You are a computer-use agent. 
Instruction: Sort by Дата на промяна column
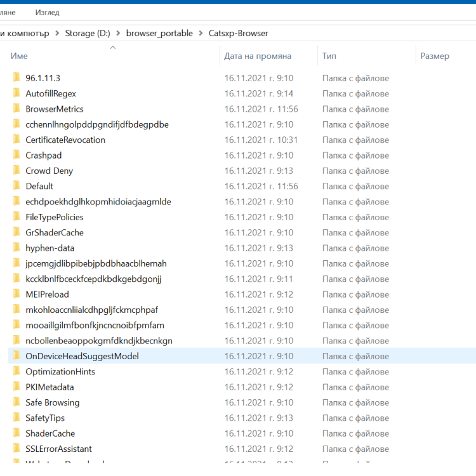(258, 56)
